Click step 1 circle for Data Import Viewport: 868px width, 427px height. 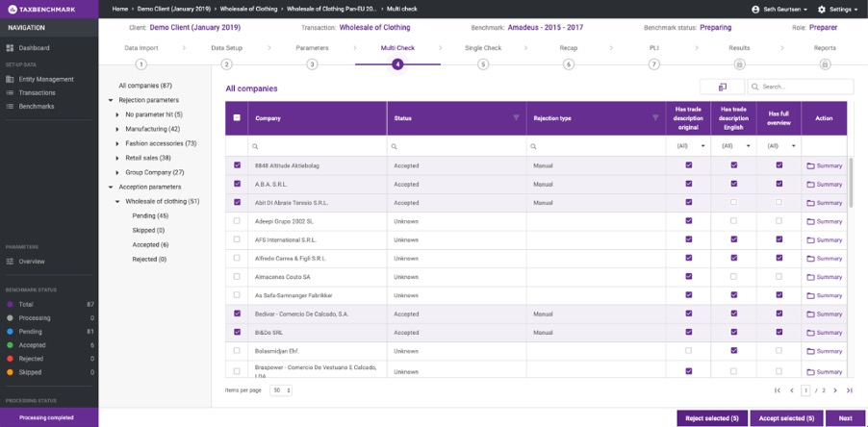pos(141,64)
